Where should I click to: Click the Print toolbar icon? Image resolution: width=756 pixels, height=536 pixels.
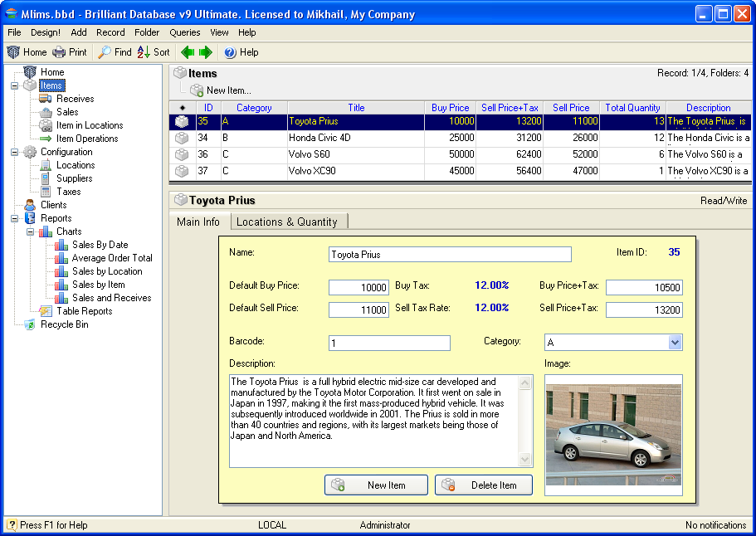pos(60,52)
